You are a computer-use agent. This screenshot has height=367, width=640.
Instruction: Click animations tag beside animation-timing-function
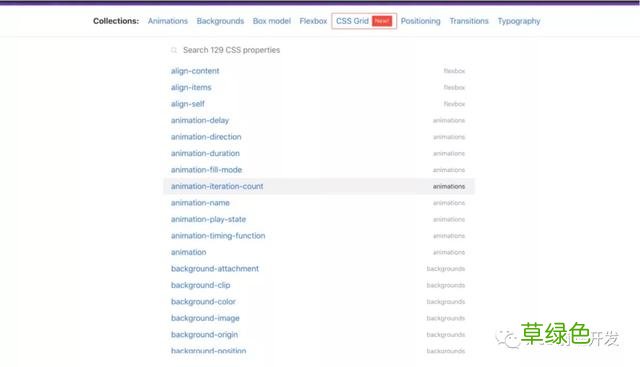coord(449,236)
